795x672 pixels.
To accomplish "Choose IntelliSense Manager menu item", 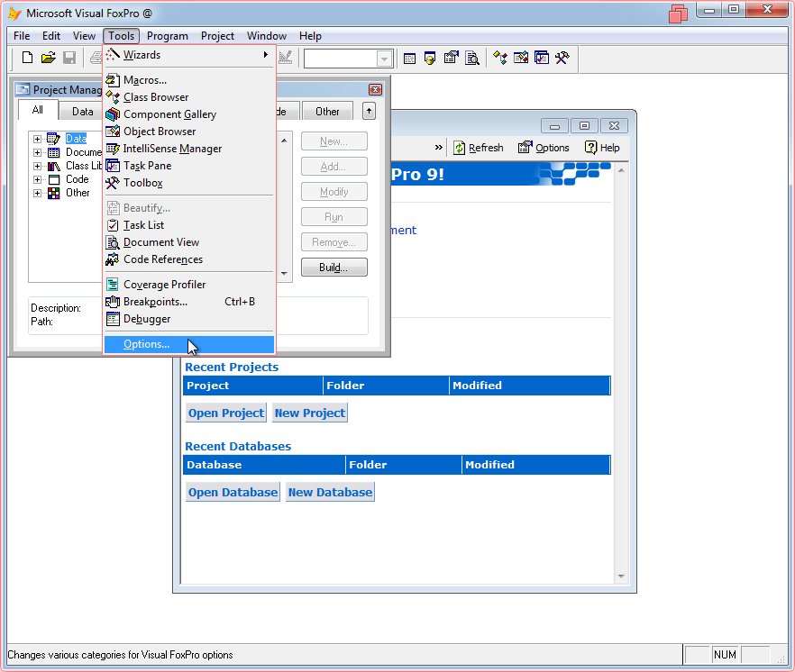I will tap(189, 149).
